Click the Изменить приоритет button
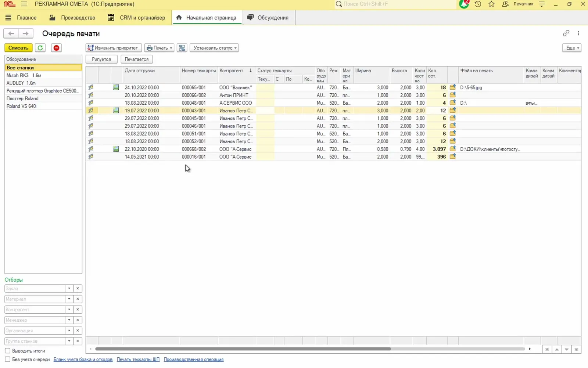 (114, 48)
